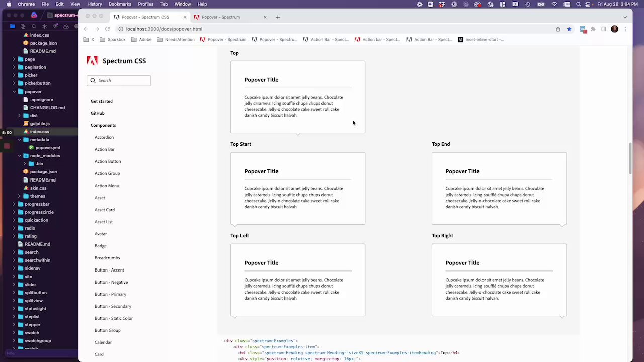Collapse the popover folder in file tree
644x362 pixels.
point(14,92)
